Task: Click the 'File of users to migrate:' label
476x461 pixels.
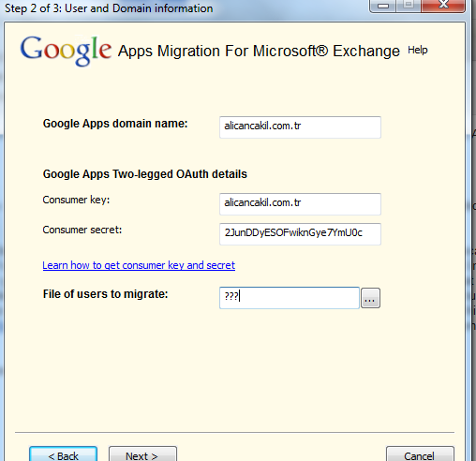Action: 105,294
